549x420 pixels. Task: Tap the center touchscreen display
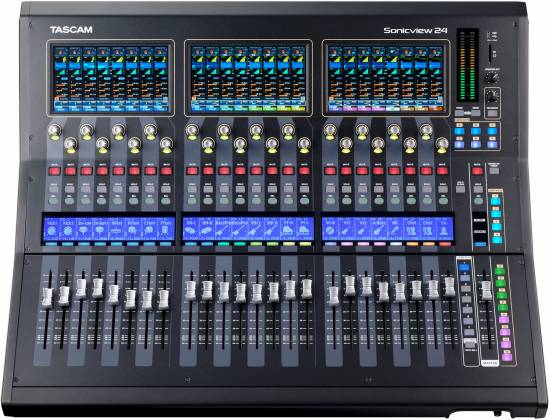[x=248, y=78]
